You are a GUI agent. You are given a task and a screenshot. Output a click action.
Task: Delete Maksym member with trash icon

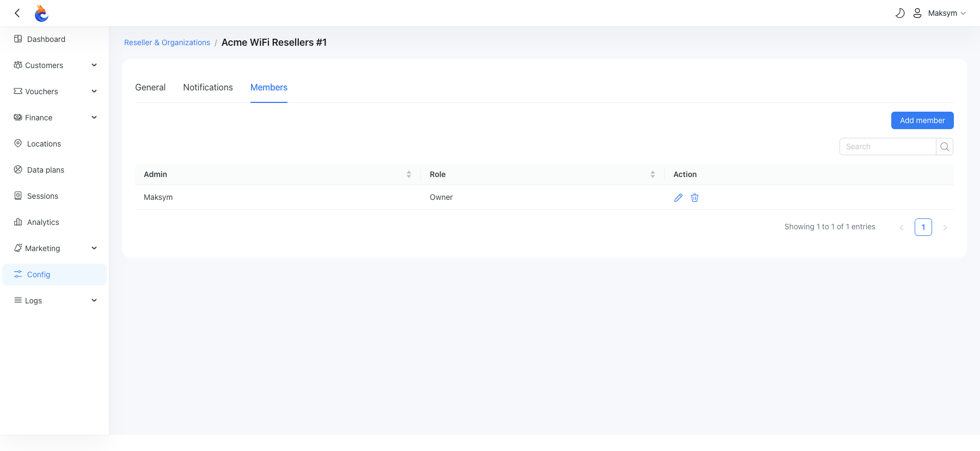pos(695,198)
